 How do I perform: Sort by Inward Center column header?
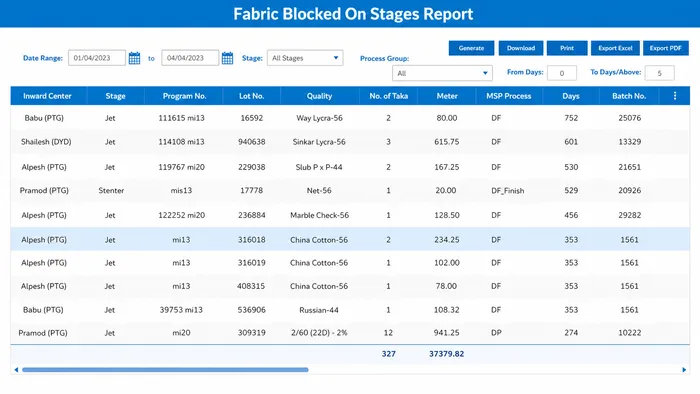tap(47, 96)
